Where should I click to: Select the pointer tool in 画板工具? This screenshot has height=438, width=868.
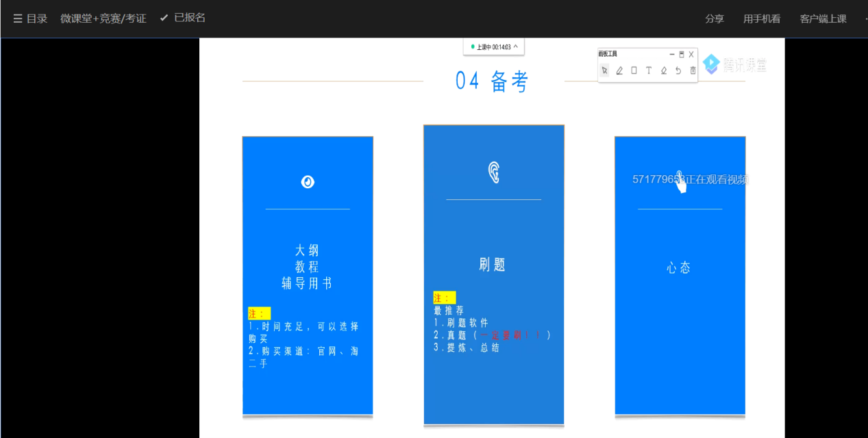point(604,70)
